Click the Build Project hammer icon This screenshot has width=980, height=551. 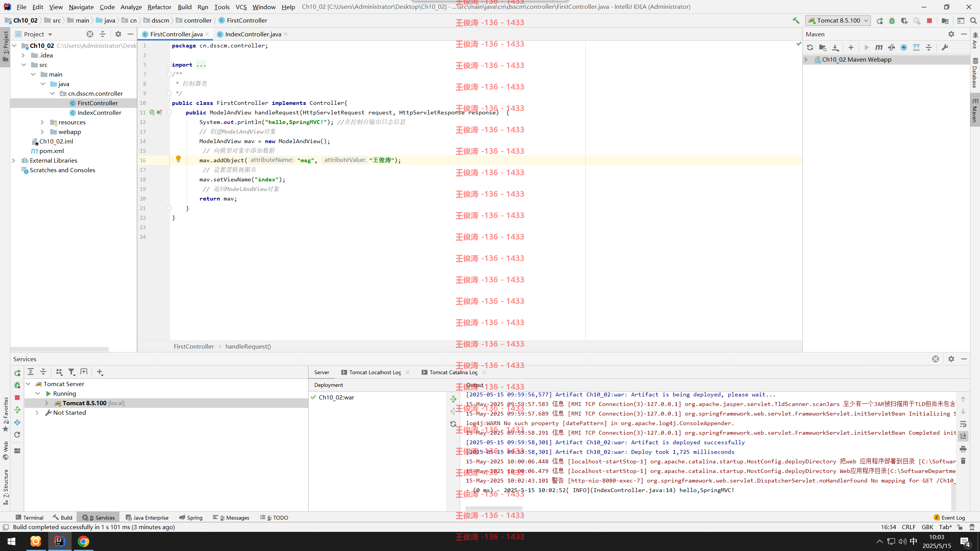pos(796,21)
